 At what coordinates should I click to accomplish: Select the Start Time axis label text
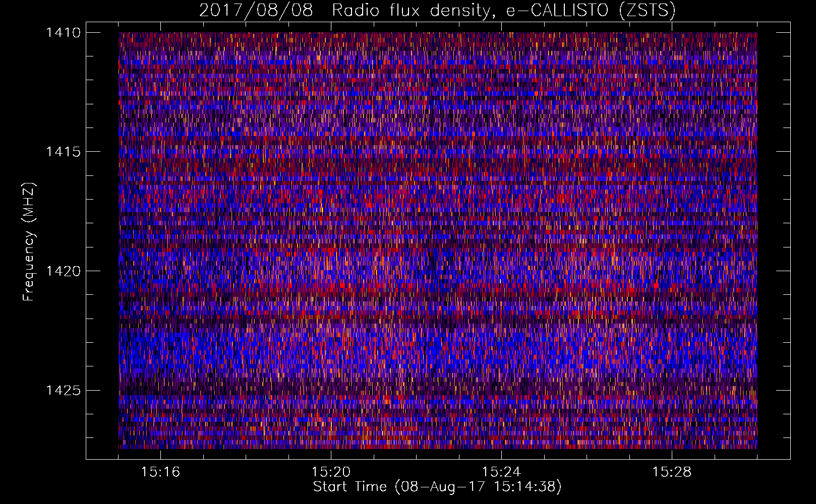(437, 487)
